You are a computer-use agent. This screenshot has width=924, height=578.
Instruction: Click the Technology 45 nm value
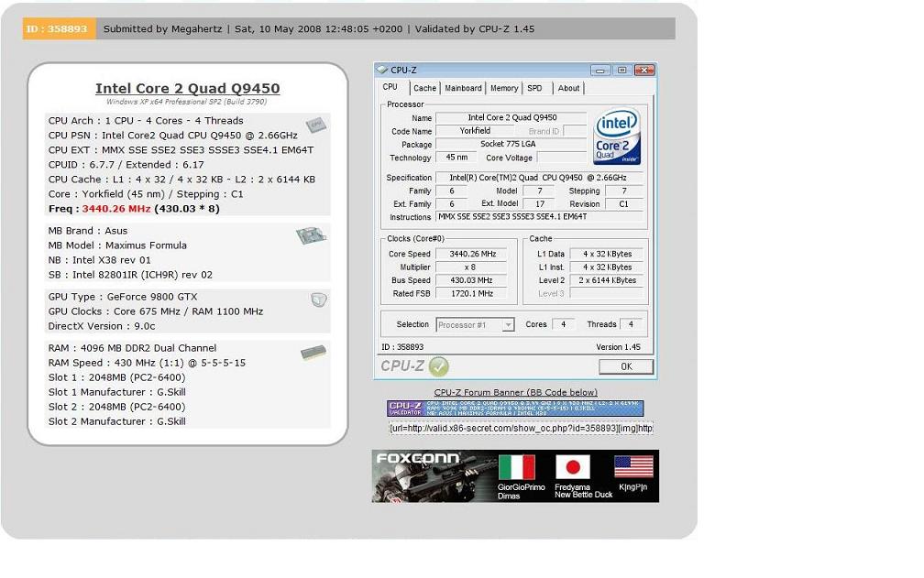(457, 158)
